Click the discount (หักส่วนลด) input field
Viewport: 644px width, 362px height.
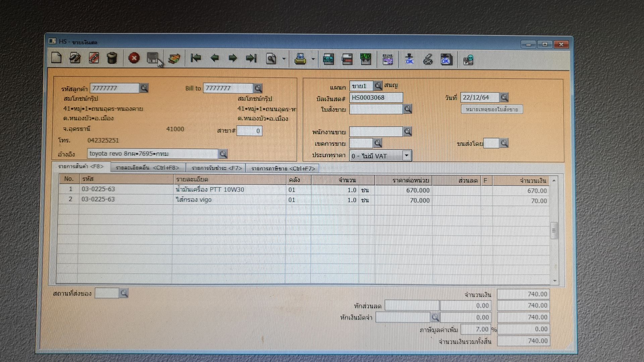(412, 305)
